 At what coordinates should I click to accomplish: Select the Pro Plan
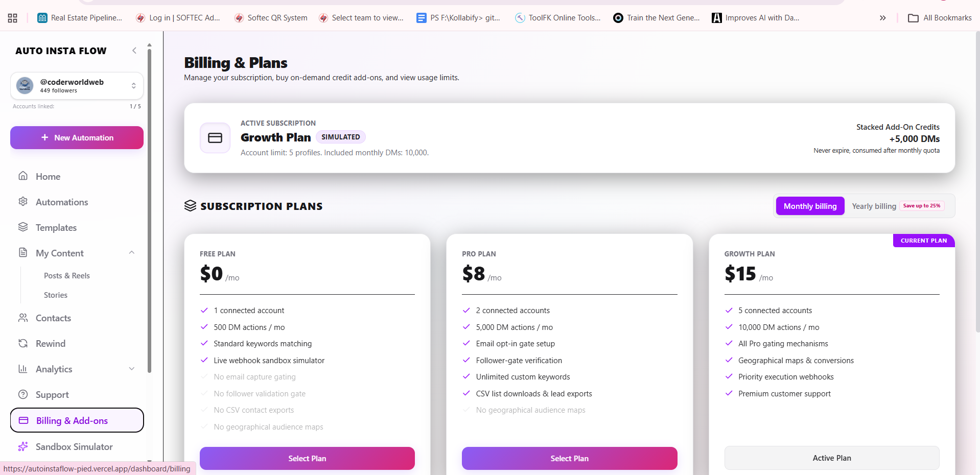569,458
